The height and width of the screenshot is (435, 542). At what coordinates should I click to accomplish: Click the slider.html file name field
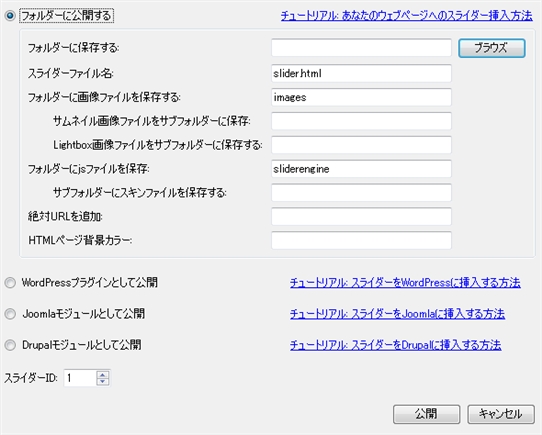(x=361, y=73)
